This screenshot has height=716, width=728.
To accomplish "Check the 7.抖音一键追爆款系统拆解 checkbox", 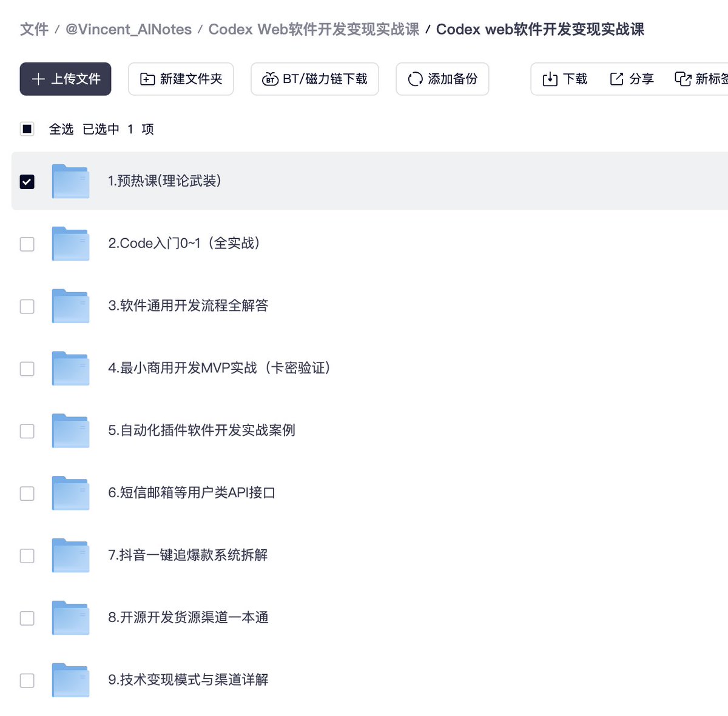I will 27,556.
